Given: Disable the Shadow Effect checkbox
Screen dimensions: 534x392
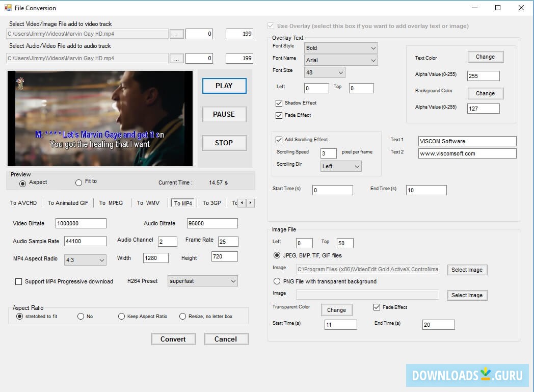Looking at the screenshot, I should click(x=279, y=102).
